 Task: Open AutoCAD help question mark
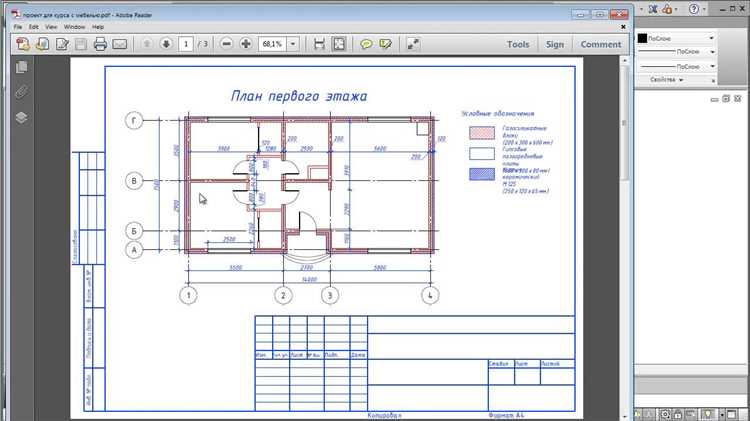[x=694, y=9]
